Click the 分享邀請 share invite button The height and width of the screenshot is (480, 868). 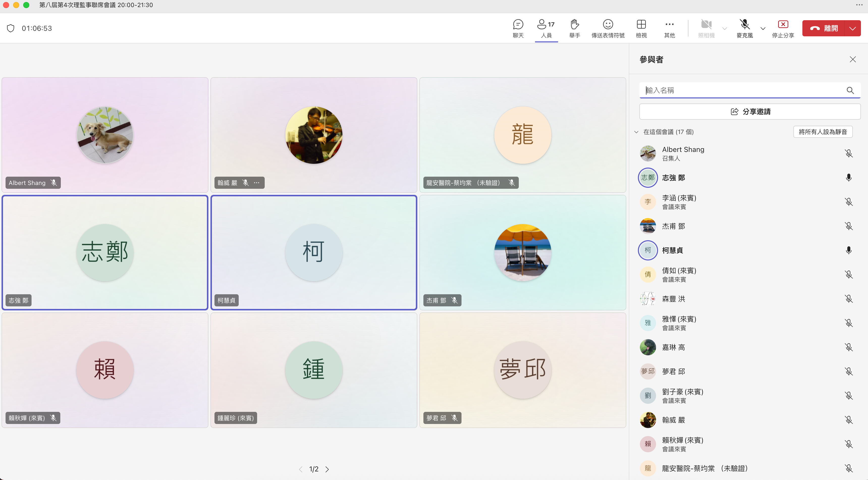[750, 112]
